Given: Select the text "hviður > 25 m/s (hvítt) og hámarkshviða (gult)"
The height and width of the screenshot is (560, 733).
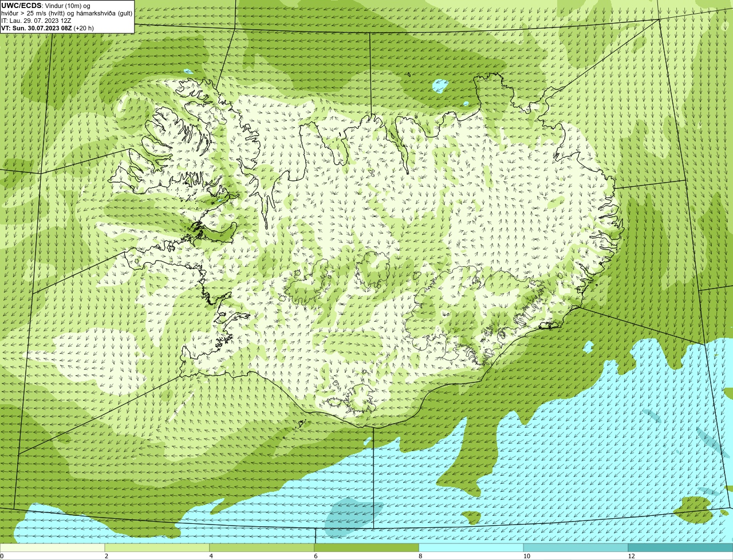Looking at the screenshot, I should [66, 13].
